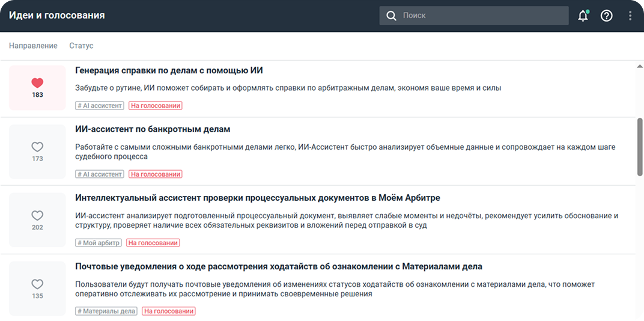644x321 pixels.
Task: Click 'На голосовании' status on bankruptcy idea
Action: click(156, 174)
